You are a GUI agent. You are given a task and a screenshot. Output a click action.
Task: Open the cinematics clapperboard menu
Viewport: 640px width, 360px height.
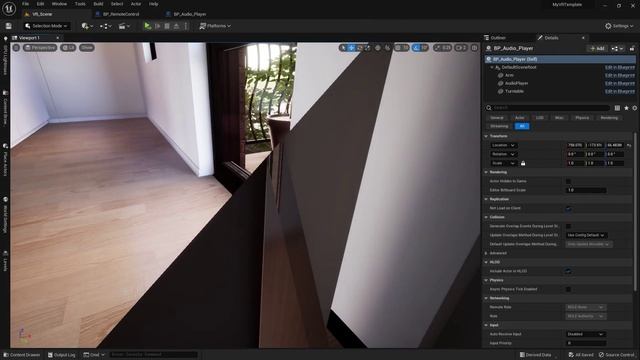click(124, 26)
